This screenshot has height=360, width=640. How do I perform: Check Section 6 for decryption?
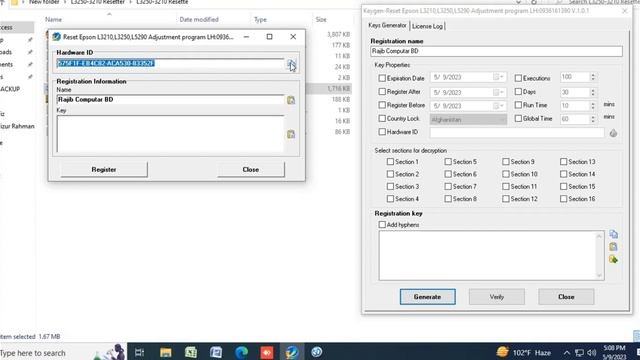pos(448,174)
